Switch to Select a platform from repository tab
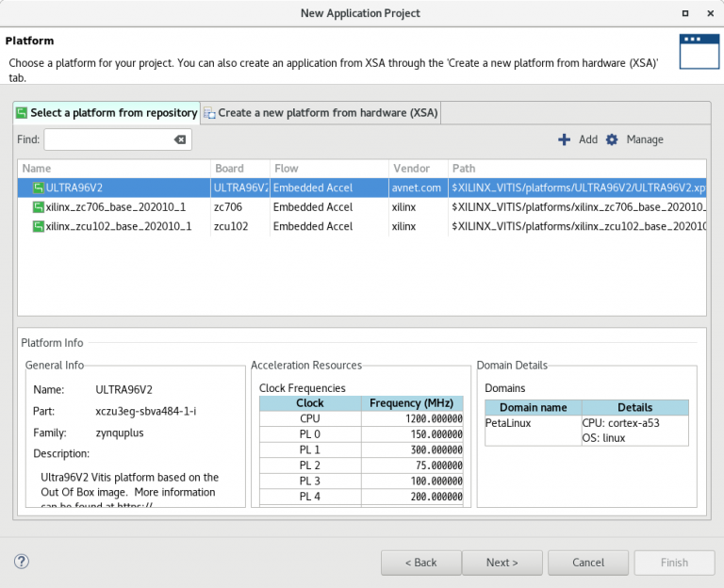The height and width of the screenshot is (588, 724). (x=107, y=113)
